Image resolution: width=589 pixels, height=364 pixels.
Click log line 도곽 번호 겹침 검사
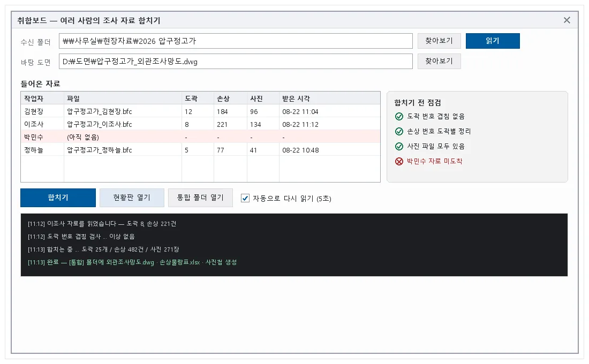pyautogui.click(x=81, y=236)
